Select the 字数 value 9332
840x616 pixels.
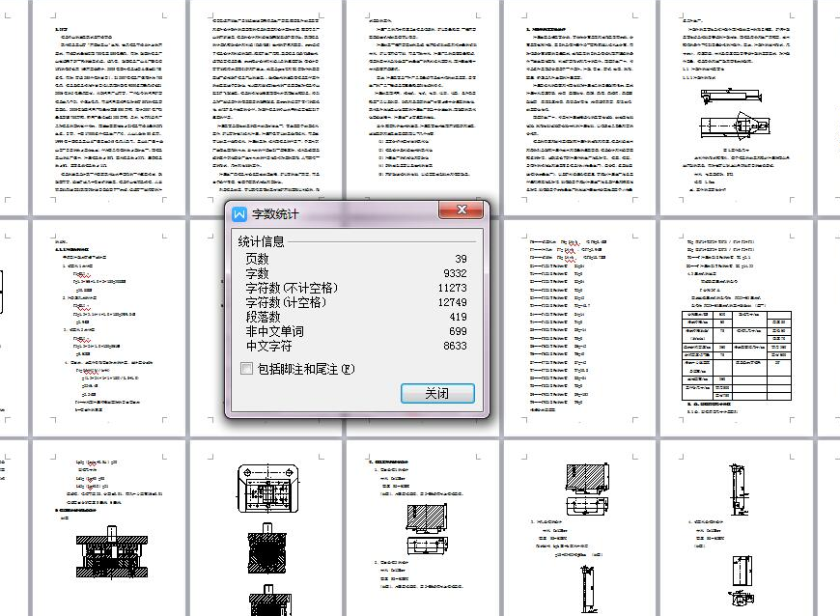(x=455, y=273)
